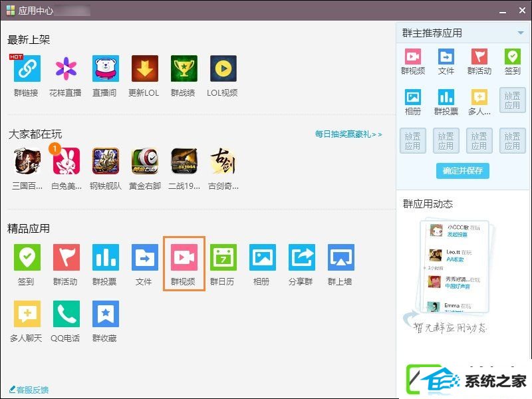The image size is (532, 399).
Task: Open the 群战绩 trophy app
Action: pyautogui.click(x=184, y=68)
